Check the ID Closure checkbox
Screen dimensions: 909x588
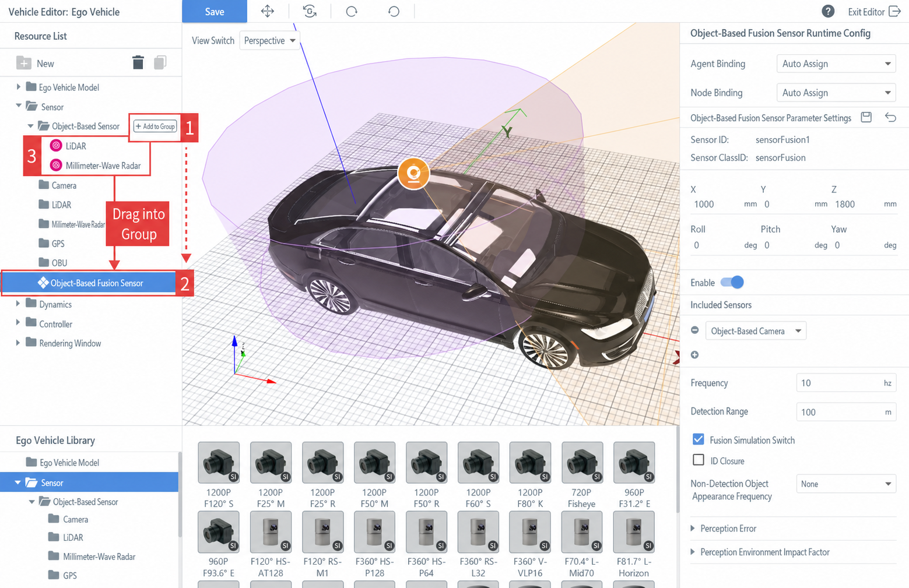(699, 460)
